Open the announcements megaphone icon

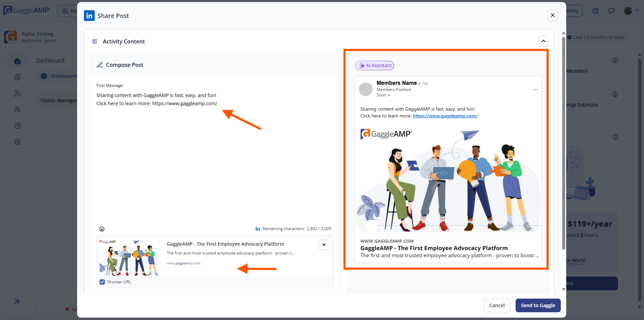point(612,11)
